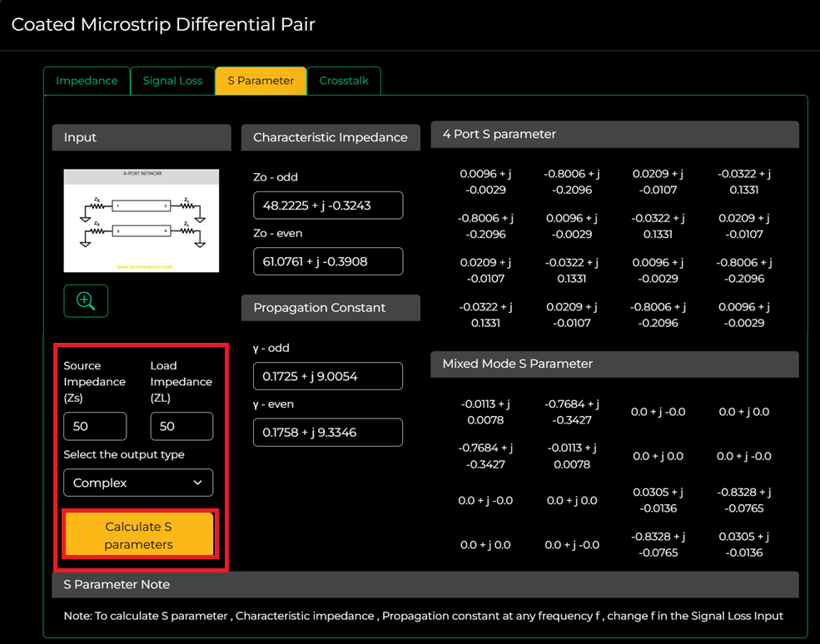Click mixed mode third row 0.0305 + j -0.0136

tap(658, 500)
